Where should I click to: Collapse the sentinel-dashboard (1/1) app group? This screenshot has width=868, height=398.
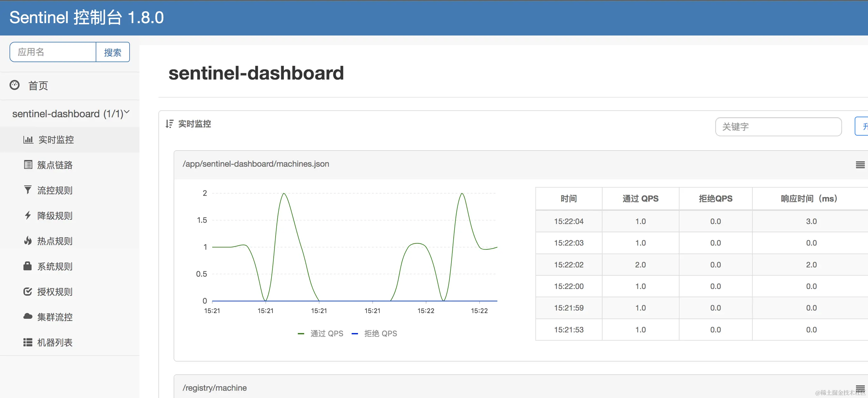[71, 113]
